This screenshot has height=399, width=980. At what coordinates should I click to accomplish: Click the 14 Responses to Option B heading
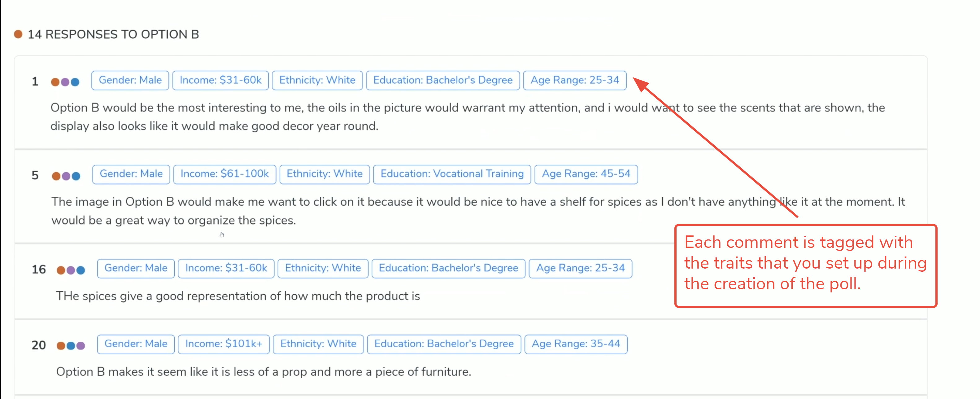pos(113,34)
